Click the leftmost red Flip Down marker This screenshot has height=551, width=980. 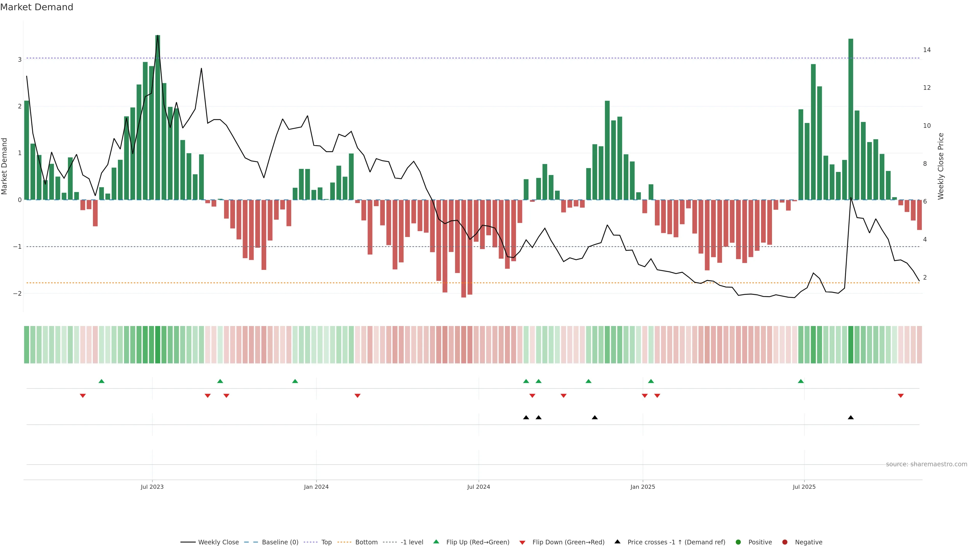pyautogui.click(x=82, y=396)
